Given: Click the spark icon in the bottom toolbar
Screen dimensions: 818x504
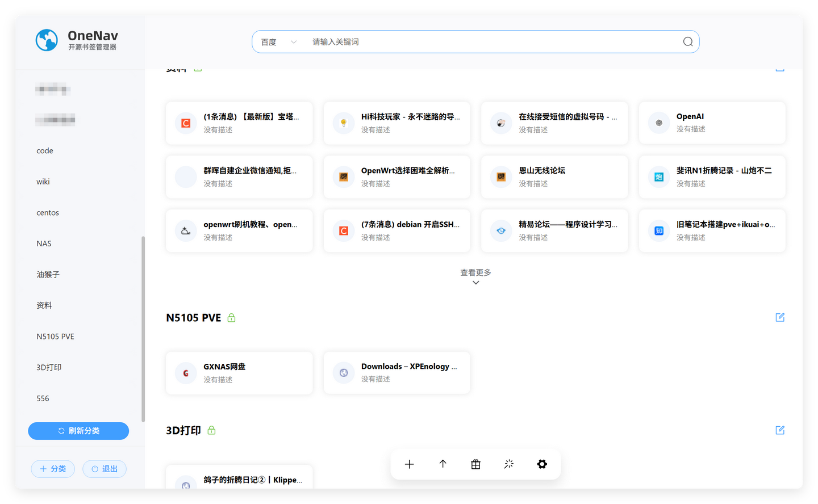Looking at the screenshot, I should [508, 464].
